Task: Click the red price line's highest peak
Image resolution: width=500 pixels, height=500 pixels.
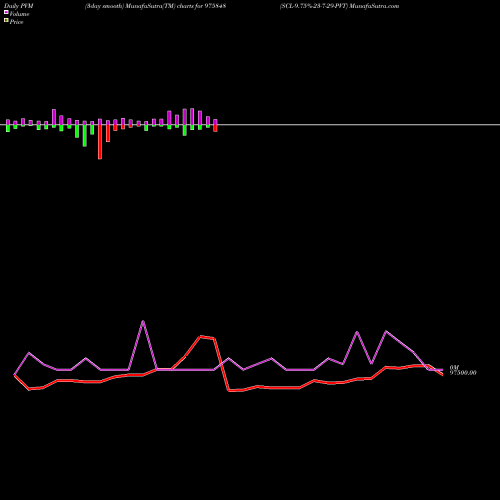Action: click(201, 337)
